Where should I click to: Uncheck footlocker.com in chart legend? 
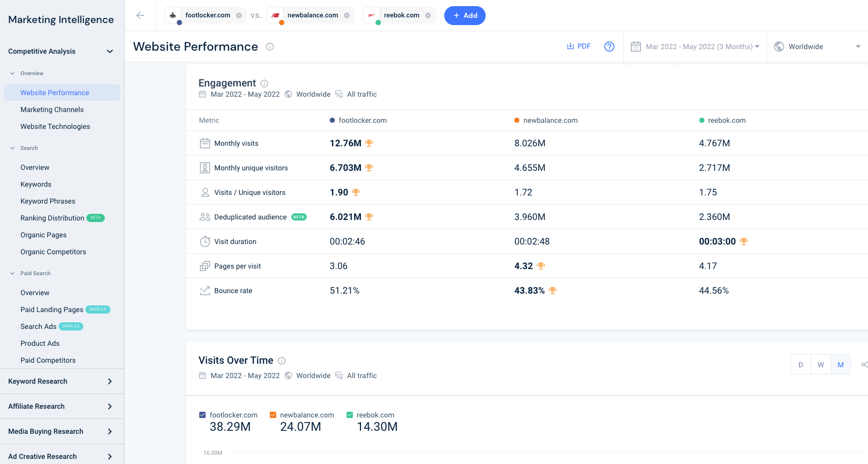[x=202, y=415]
